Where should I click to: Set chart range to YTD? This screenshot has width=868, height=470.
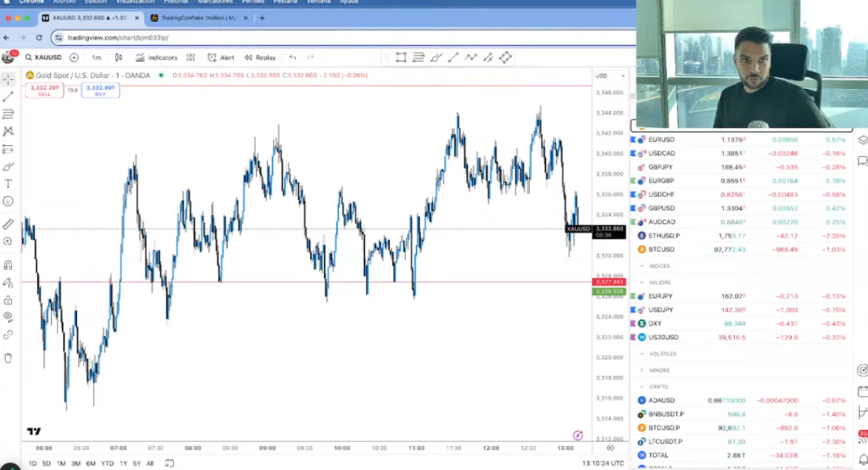107,463
